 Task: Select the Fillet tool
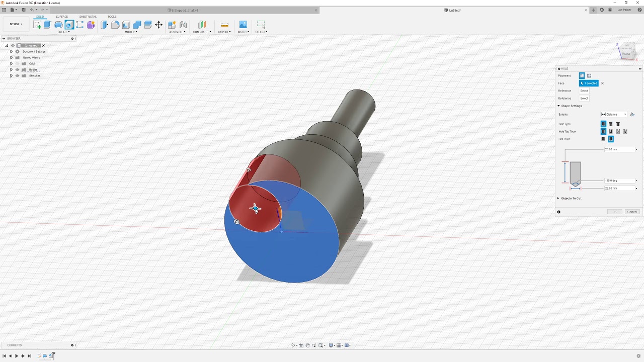(115, 25)
